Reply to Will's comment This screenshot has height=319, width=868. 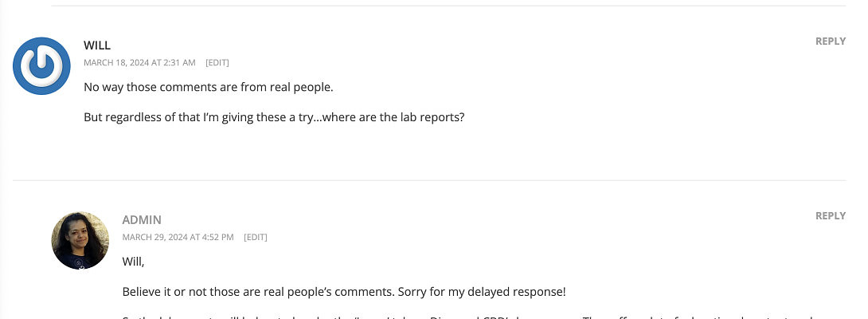[x=830, y=41]
